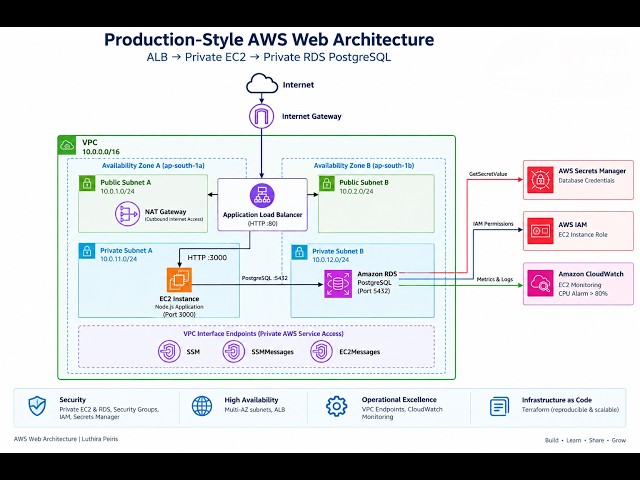
Task: Click the (HTTP :80) load balancer text
Action: (x=262, y=224)
